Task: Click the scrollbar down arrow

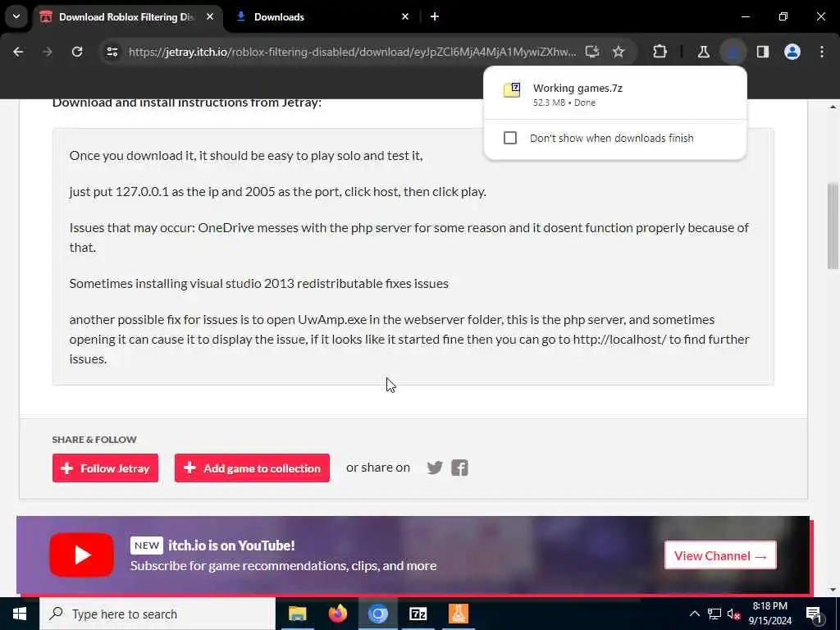Action: 833,590
